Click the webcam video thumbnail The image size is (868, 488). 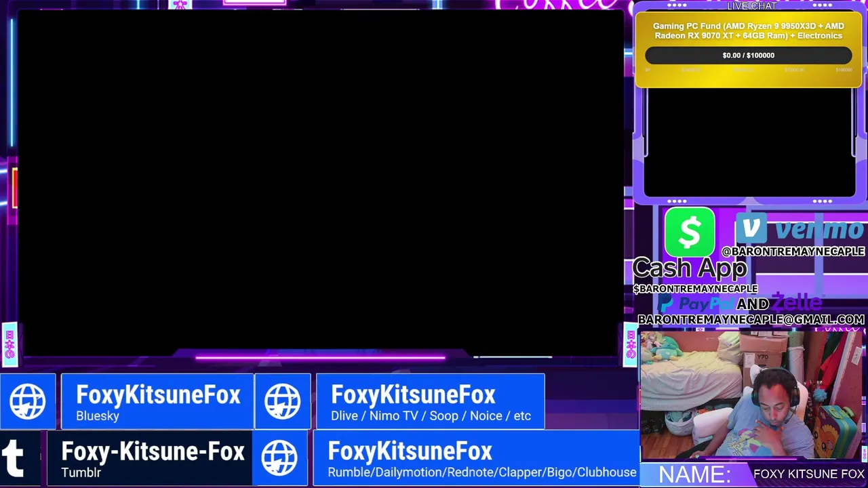pyautogui.click(x=751, y=395)
